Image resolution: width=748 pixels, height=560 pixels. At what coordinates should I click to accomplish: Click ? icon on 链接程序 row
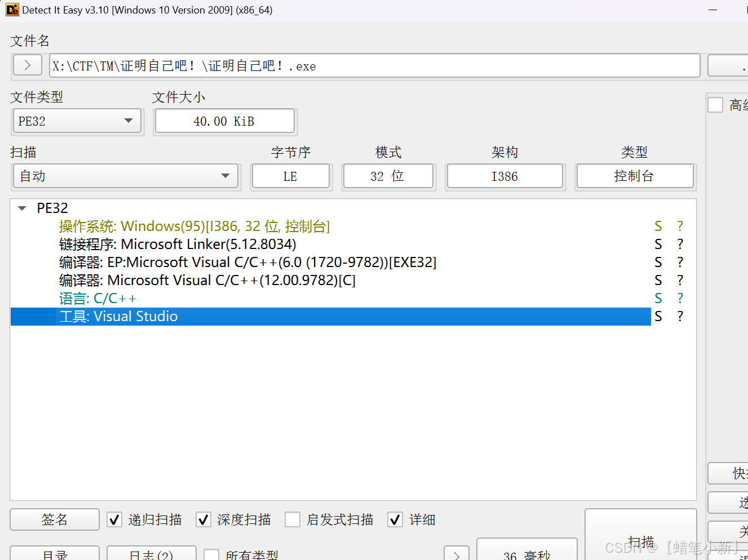(680, 245)
